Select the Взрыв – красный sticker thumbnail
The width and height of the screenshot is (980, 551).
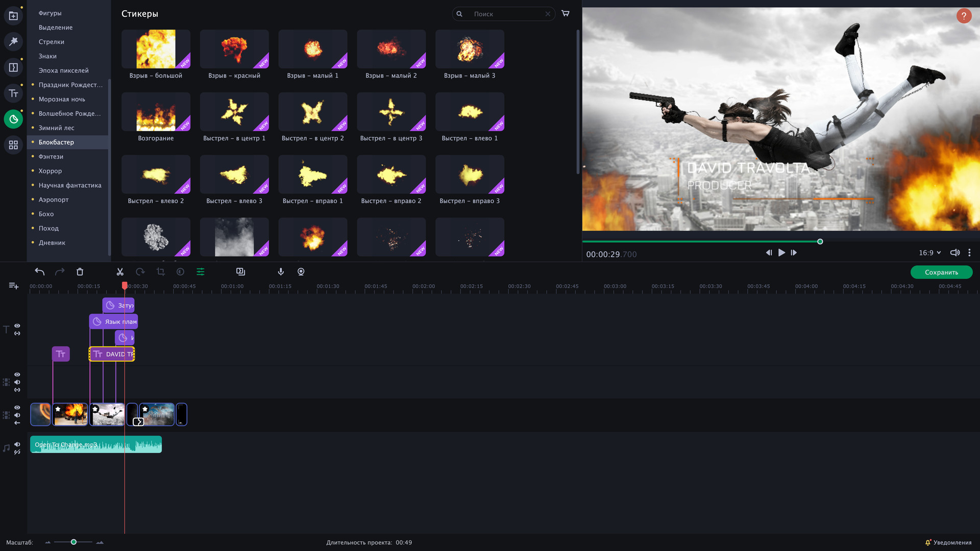coord(234,49)
